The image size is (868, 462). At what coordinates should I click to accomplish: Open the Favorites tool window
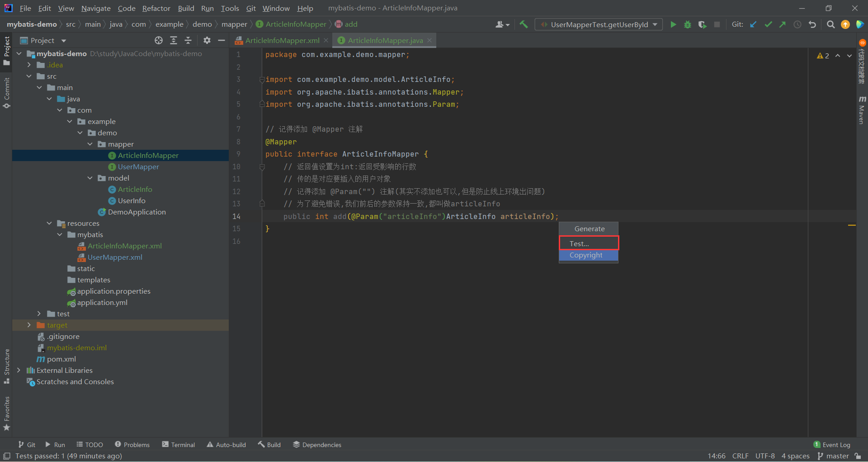coord(6,413)
